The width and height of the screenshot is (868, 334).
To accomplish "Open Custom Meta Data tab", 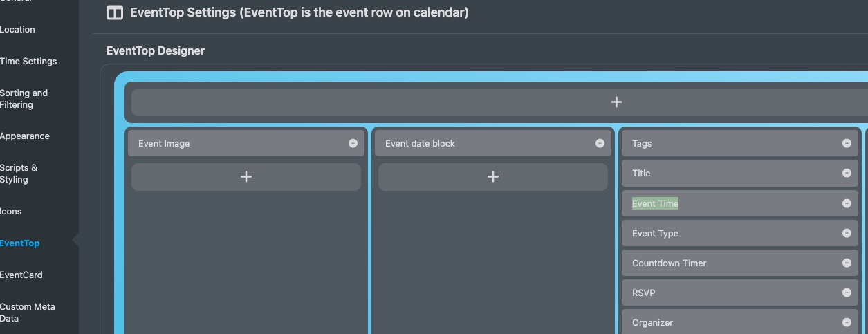I will pyautogui.click(x=28, y=313).
